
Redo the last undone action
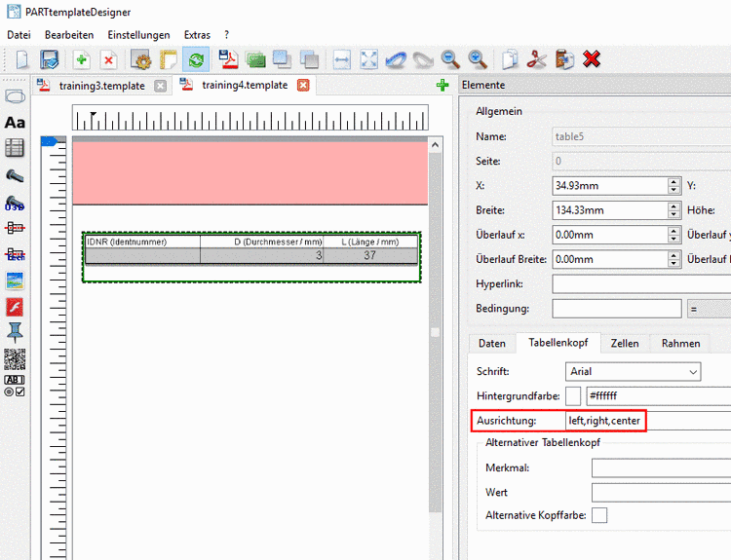coord(423,59)
